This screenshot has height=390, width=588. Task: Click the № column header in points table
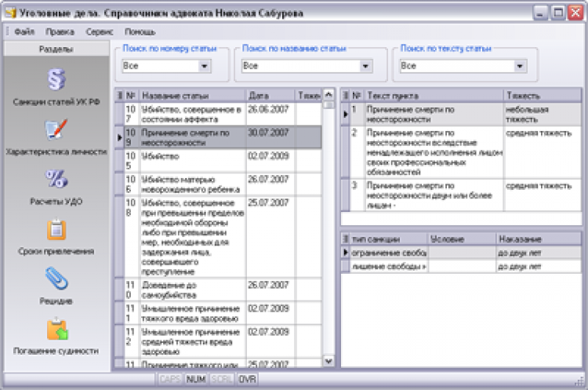pos(357,96)
